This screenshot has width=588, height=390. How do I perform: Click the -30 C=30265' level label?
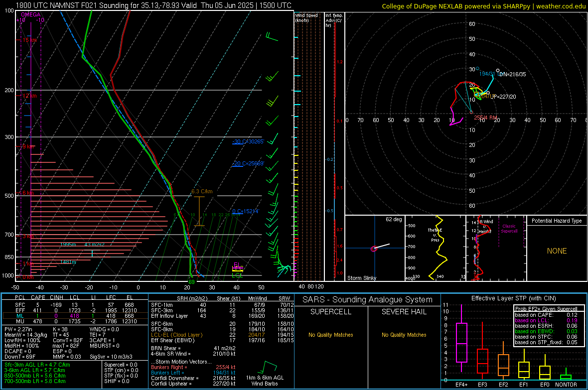pos(248,141)
